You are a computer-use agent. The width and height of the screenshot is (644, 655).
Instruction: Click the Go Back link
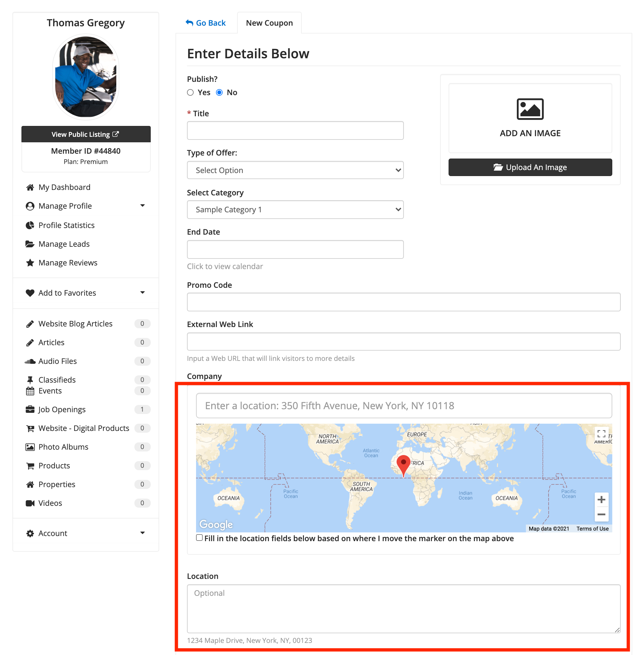click(x=206, y=23)
